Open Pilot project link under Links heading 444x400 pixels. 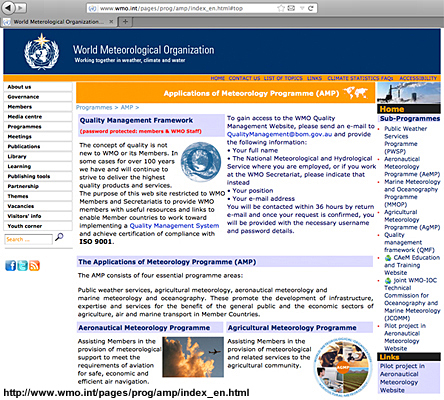tap(402, 378)
